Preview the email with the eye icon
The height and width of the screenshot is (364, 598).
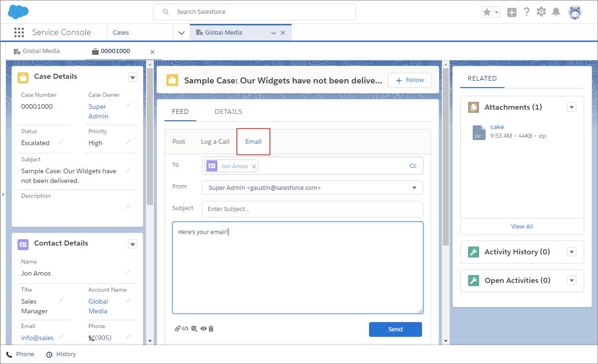tap(203, 329)
